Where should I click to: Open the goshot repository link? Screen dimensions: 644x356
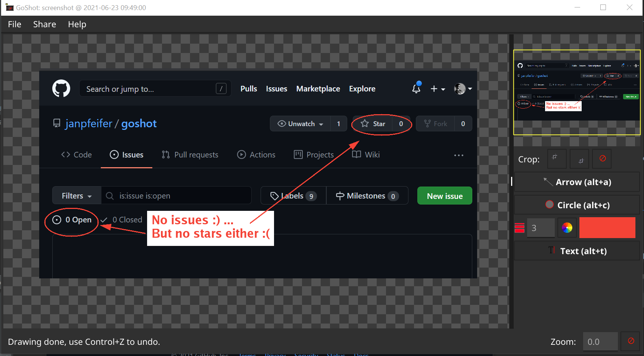(139, 124)
